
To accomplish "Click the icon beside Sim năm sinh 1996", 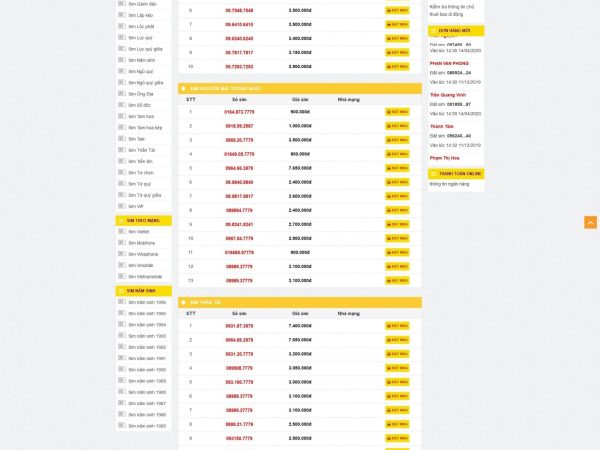I will click(x=121, y=301).
